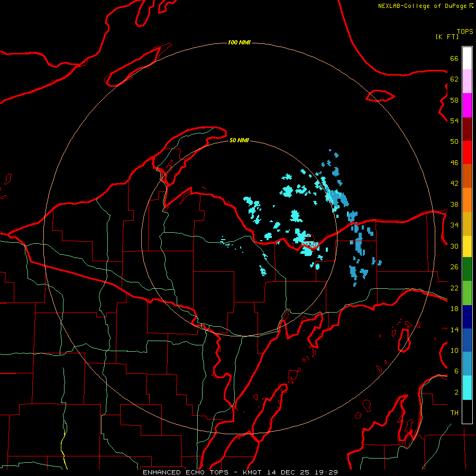Click the 18 legend value label
The height and width of the screenshot is (476, 476).
point(454,309)
